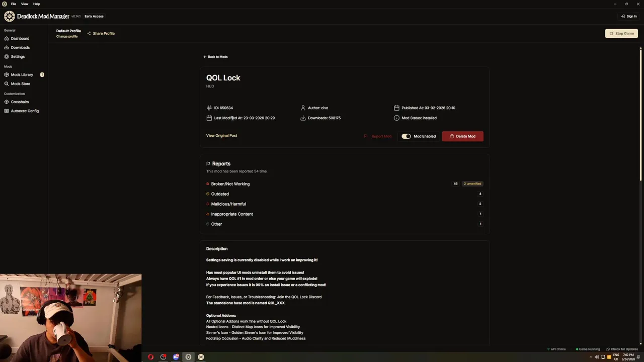Click Sign In at top right

pos(629,16)
